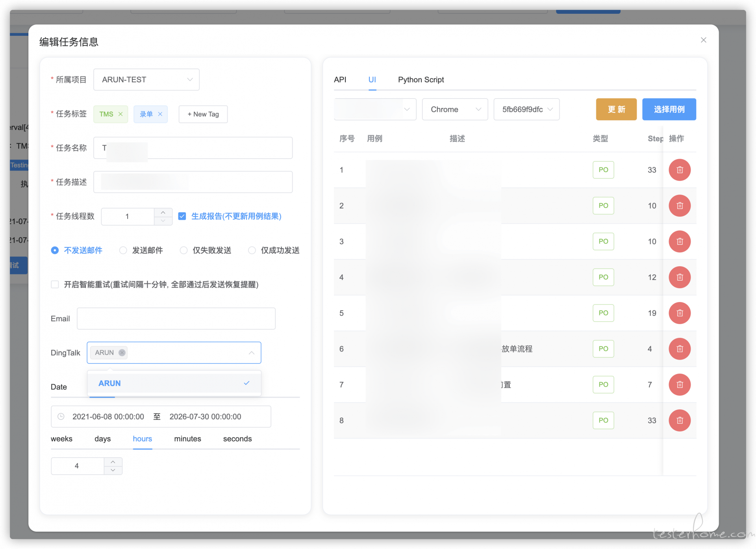
Task: Focus the Email input field
Action: (176, 319)
